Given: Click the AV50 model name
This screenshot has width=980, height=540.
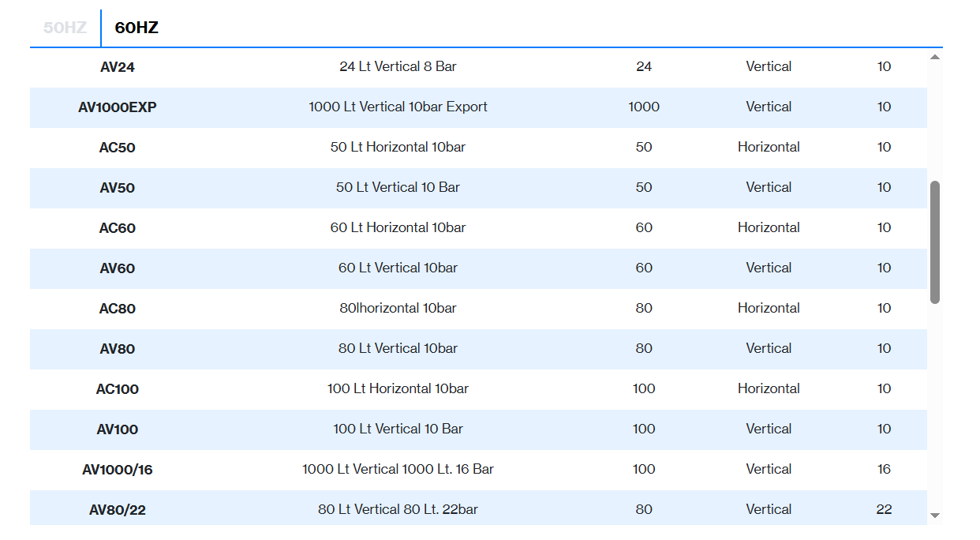Looking at the screenshot, I should [x=118, y=188].
